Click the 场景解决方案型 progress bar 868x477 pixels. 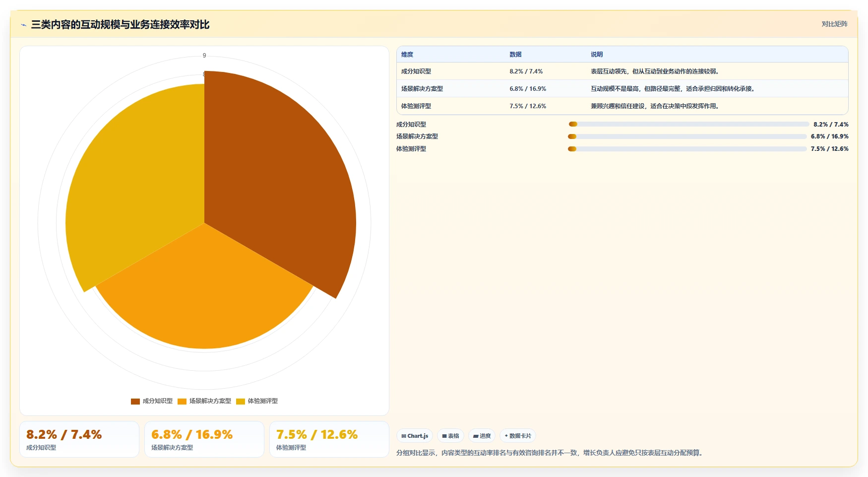click(687, 136)
